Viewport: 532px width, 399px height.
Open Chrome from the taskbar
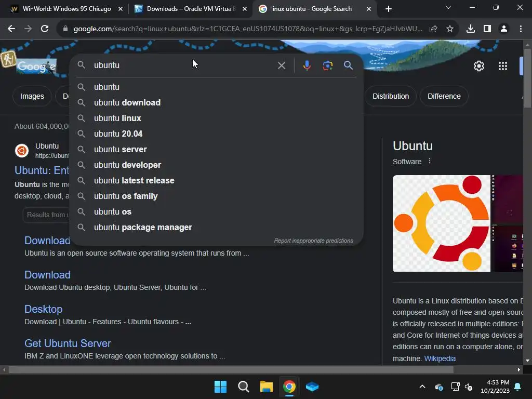point(289,387)
